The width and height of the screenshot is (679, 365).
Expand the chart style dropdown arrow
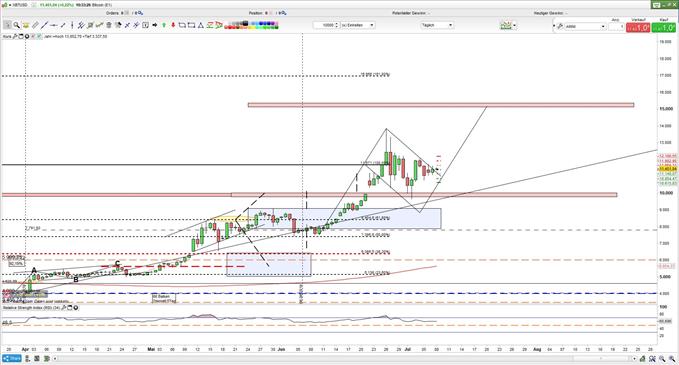pos(514,25)
